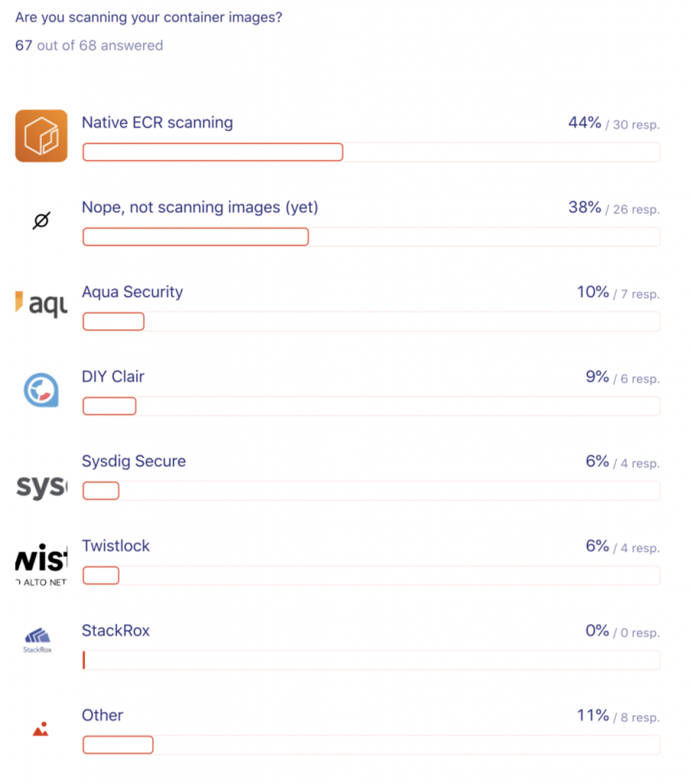The height and width of the screenshot is (784, 691).
Task: Click the StackRox logo icon
Action: click(x=38, y=640)
